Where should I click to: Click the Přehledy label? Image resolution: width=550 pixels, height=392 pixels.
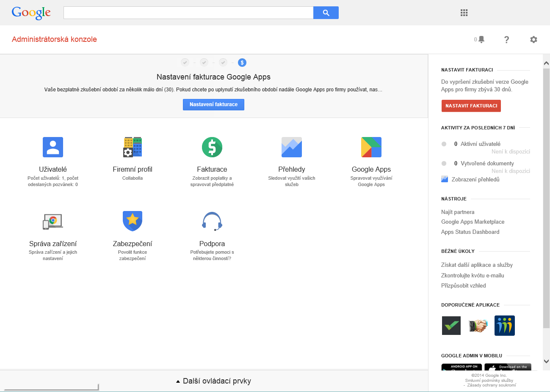coord(292,169)
